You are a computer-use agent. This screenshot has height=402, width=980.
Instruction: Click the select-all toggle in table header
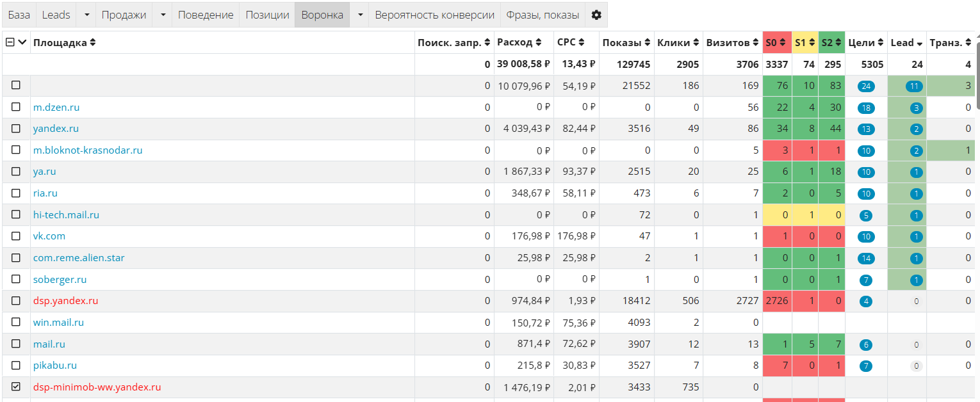10,43
